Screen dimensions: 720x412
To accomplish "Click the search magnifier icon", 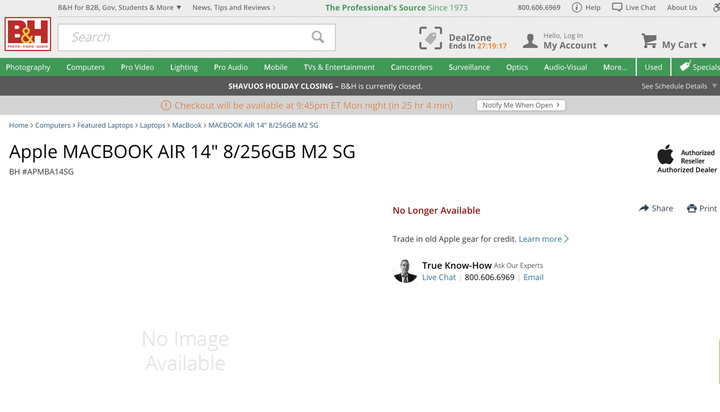I will (318, 37).
